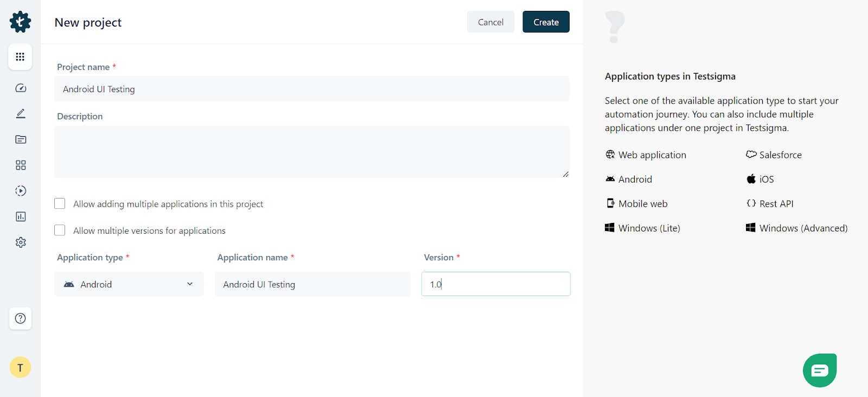
Task: Click the Web application globe icon
Action: pyautogui.click(x=610, y=155)
